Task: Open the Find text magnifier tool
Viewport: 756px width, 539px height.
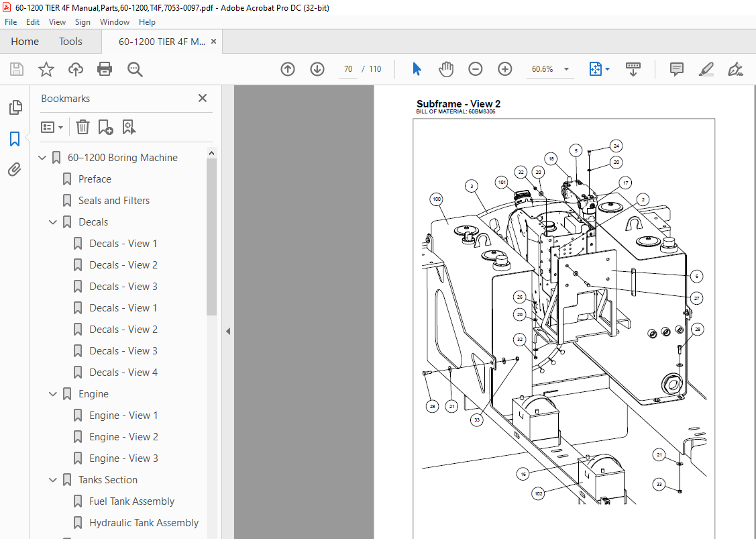Action: (x=135, y=69)
